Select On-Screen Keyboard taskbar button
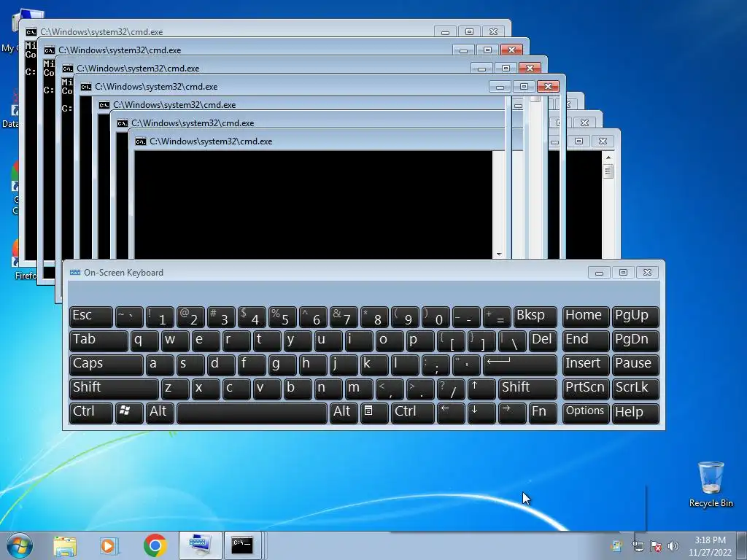This screenshot has width=747, height=560. 200,545
